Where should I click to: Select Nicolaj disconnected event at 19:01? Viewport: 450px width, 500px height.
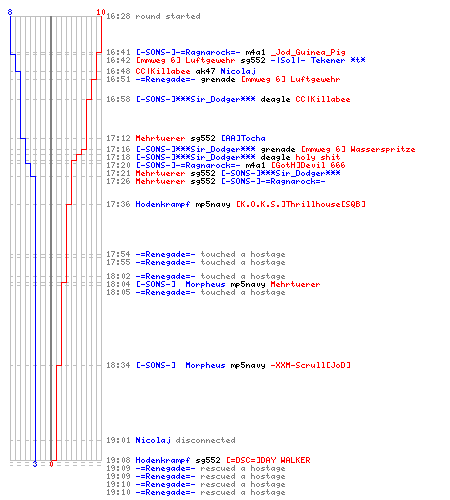(x=171, y=440)
